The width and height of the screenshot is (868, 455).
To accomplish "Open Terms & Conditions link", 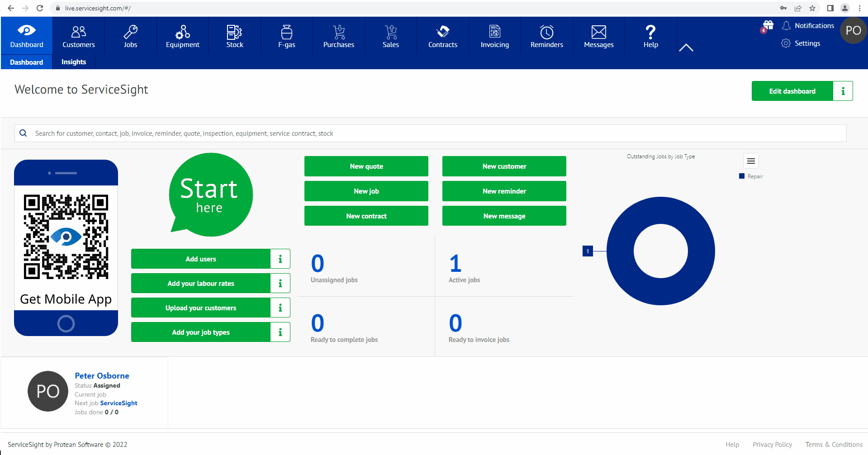I will 834,445.
